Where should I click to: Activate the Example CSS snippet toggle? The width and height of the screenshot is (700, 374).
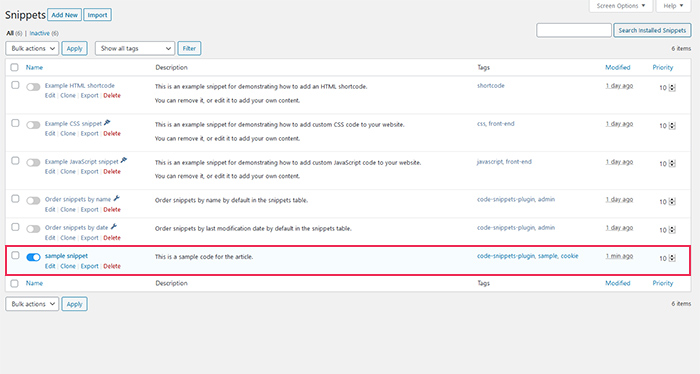pos(33,125)
